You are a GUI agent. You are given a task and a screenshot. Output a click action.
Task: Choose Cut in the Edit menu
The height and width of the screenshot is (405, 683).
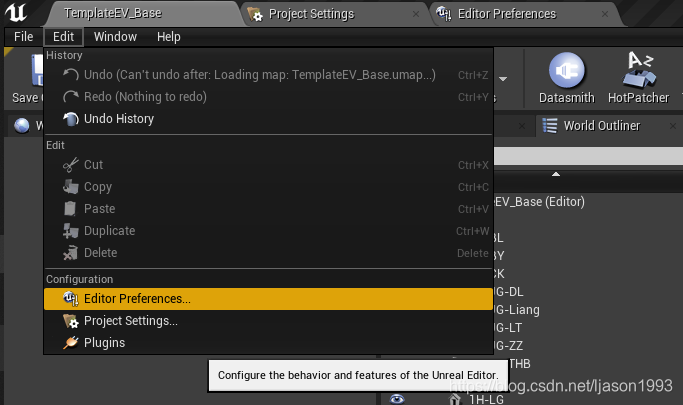click(x=268, y=165)
